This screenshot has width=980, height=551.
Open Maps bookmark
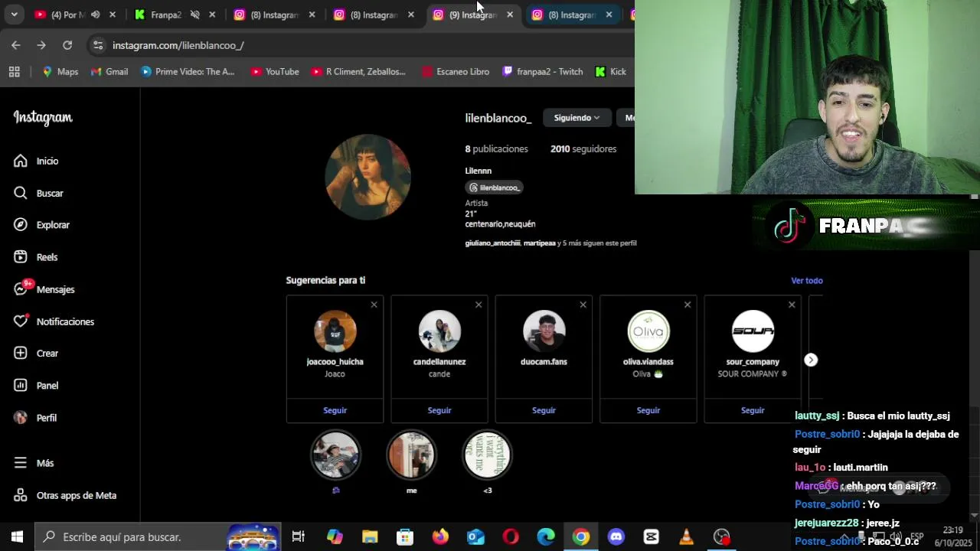tap(60, 72)
